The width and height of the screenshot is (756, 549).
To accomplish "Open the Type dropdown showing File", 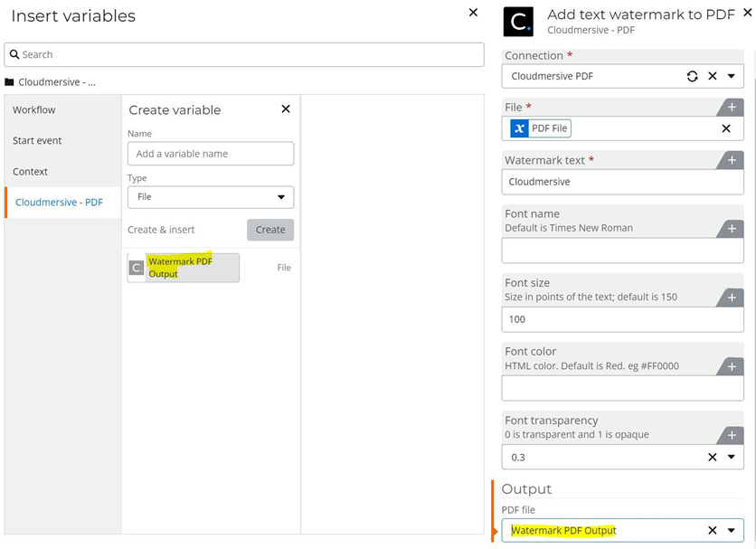I will [211, 197].
